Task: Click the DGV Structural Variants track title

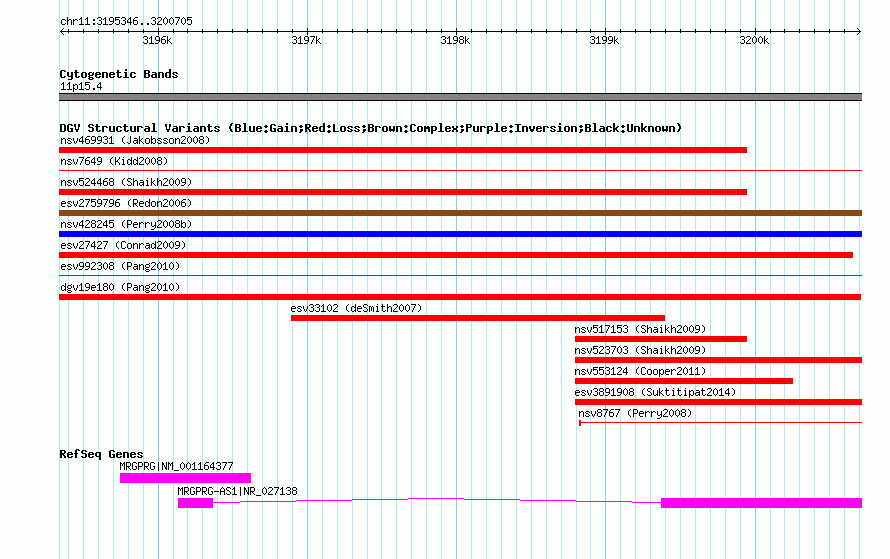Action: pos(370,128)
